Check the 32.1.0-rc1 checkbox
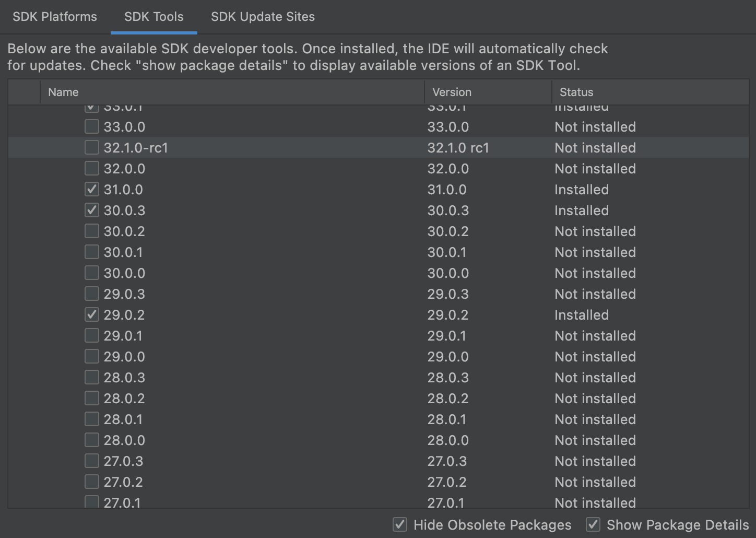The image size is (756, 538). [91, 147]
